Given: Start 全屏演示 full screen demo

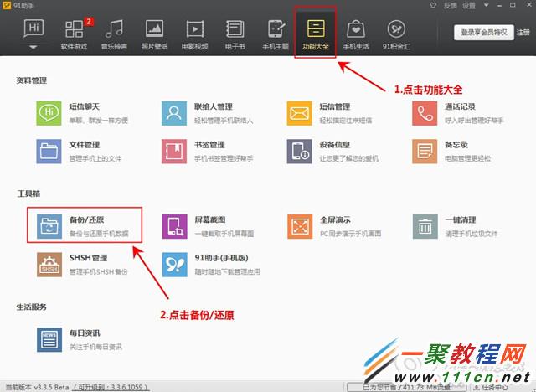Looking at the screenshot, I should [334, 226].
